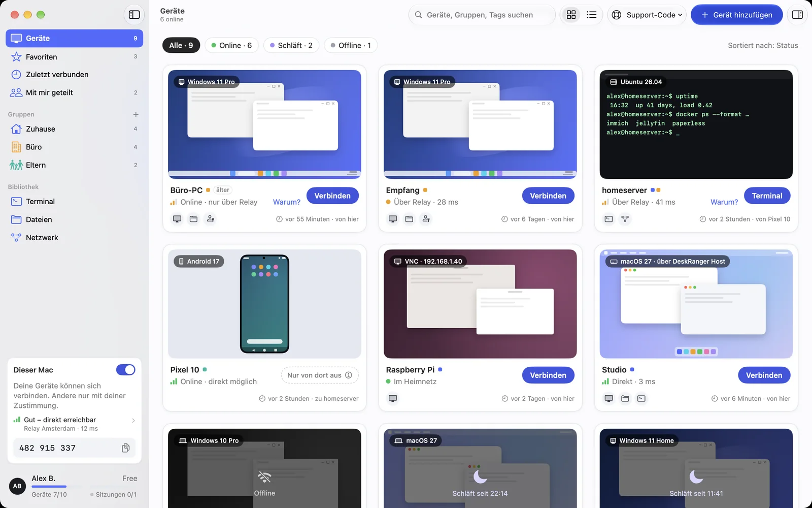Click the screen icon on Raspberry Pi card
Viewport: 812px width, 508px height.
[x=393, y=398]
